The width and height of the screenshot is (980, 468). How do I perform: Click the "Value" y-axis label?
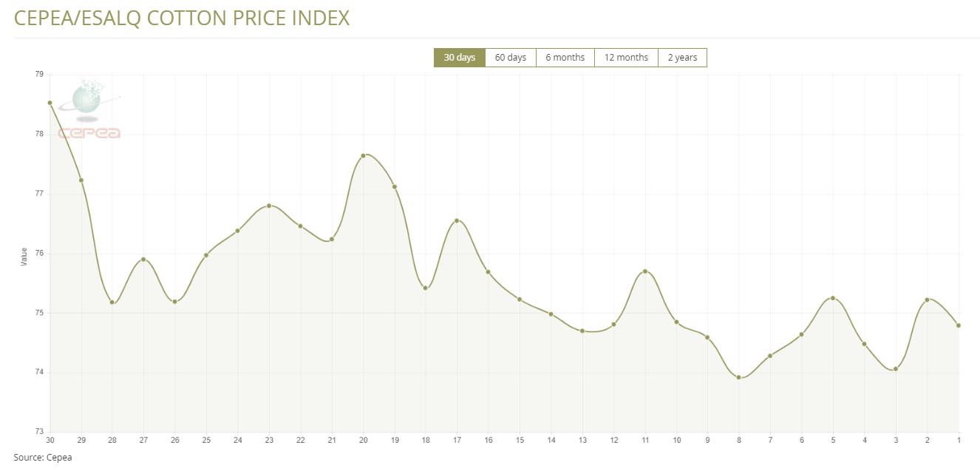(24, 257)
